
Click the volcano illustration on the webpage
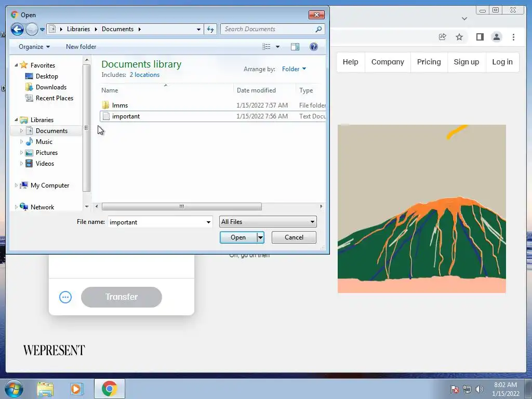click(421, 209)
